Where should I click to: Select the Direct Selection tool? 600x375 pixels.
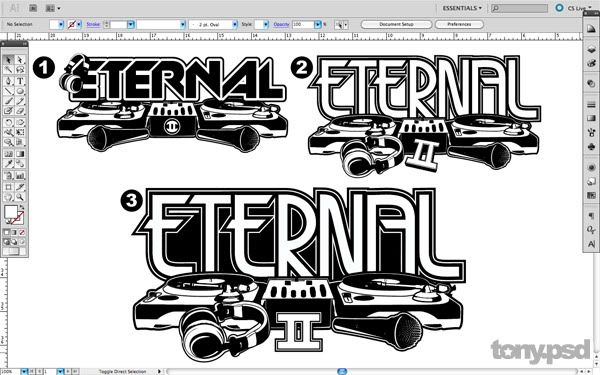tap(20, 60)
